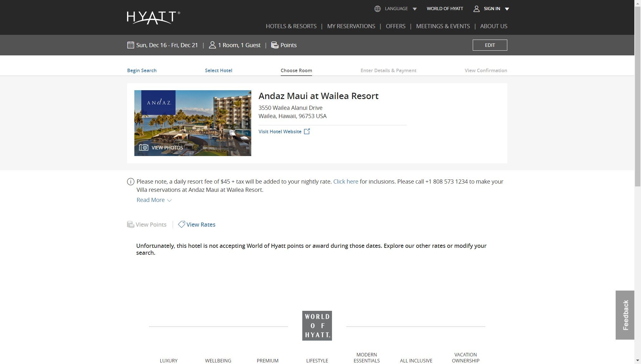Select the View Points option

tap(151, 225)
